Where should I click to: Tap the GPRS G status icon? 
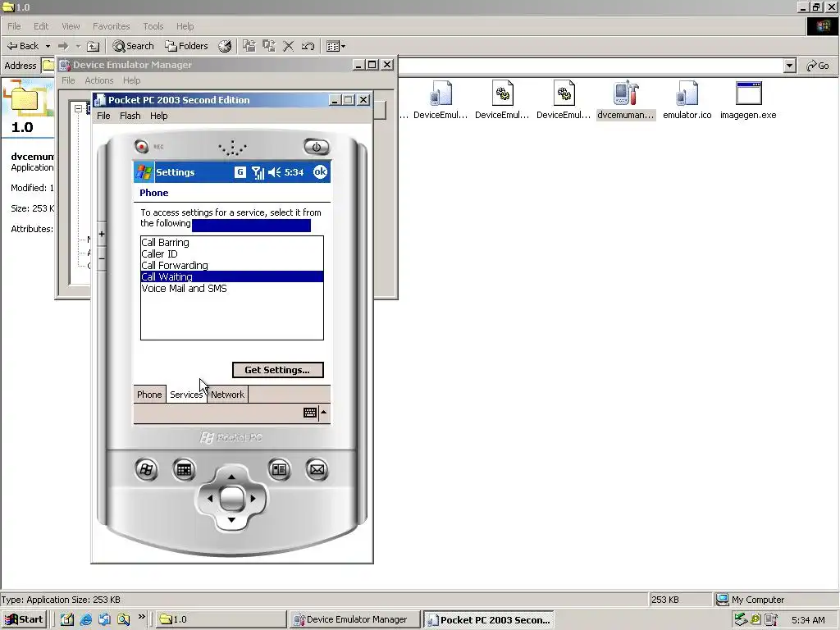(x=240, y=172)
